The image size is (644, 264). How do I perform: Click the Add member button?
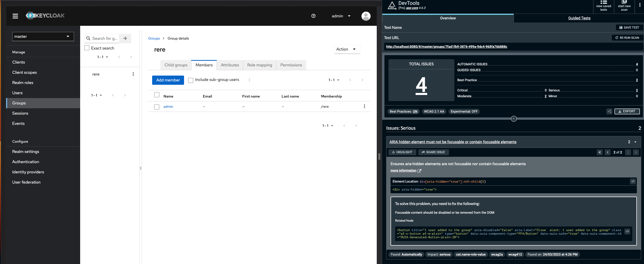[x=168, y=80]
